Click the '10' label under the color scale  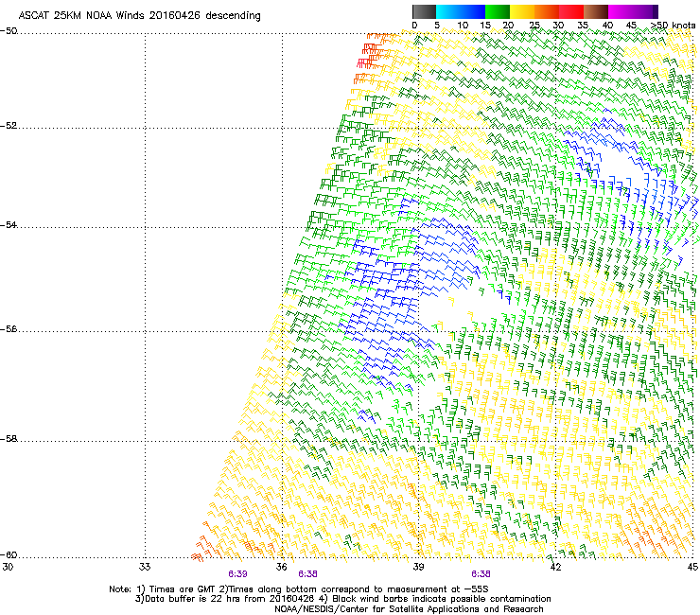[463, 26]
